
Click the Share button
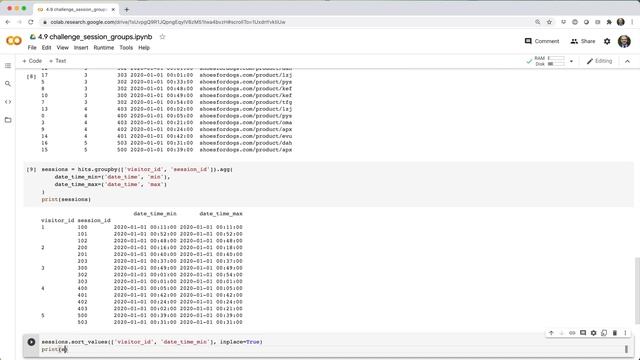tap(583, 41)
